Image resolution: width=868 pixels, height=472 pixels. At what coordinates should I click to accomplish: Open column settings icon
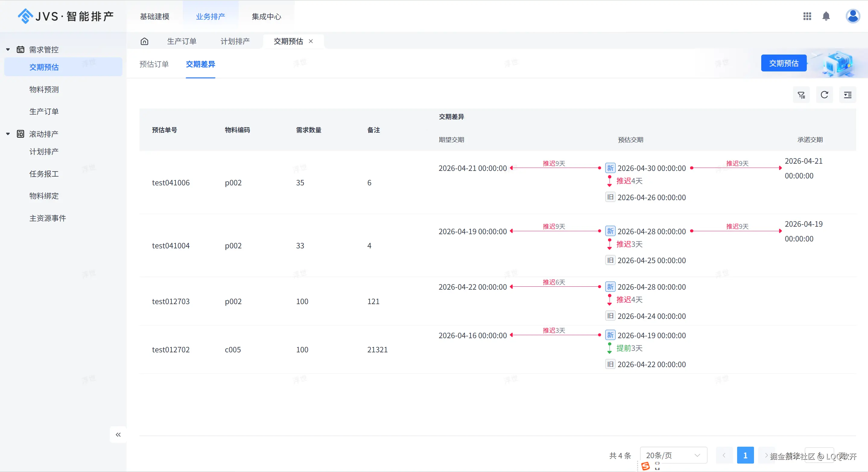tap(847, 95)
